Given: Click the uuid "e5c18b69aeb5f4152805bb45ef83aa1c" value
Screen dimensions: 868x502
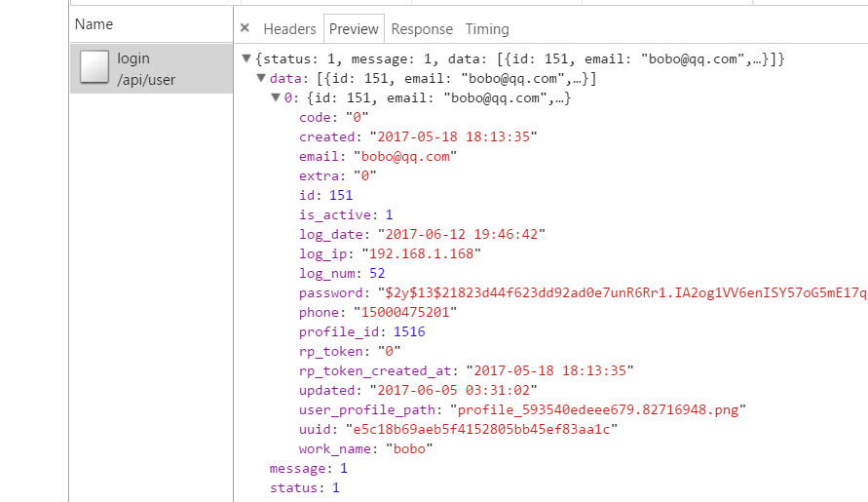Looking at the screenshot, I should pos(481,429).
